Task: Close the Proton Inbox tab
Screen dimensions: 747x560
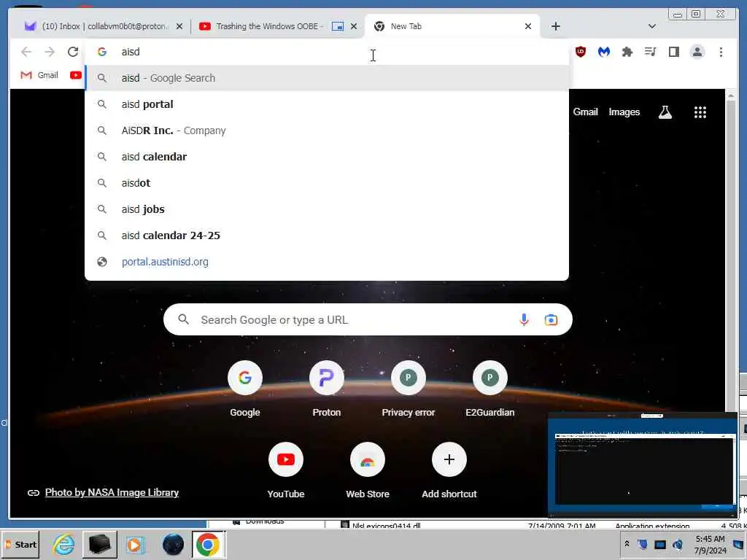Action: (179, 26)
